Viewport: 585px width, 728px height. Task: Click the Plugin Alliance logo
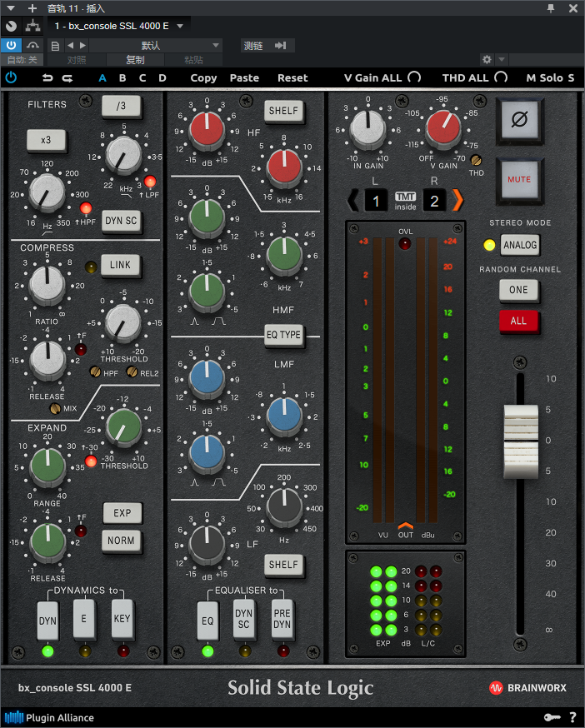pos(49,718)
